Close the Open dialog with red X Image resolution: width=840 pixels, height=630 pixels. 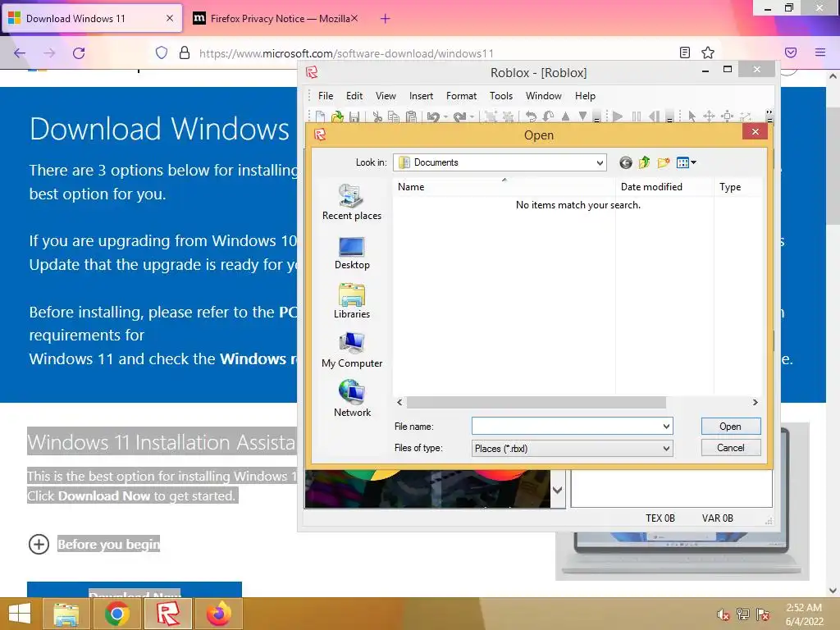click(x=756, y=132)
